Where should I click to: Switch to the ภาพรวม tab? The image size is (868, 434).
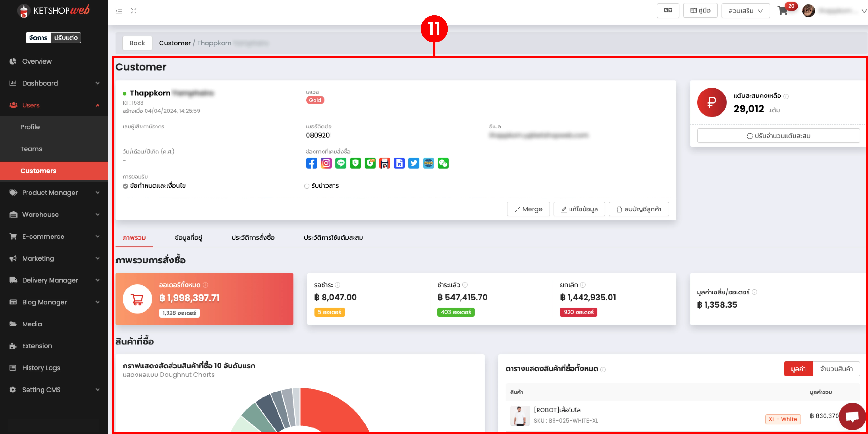(x=134, y=238)
